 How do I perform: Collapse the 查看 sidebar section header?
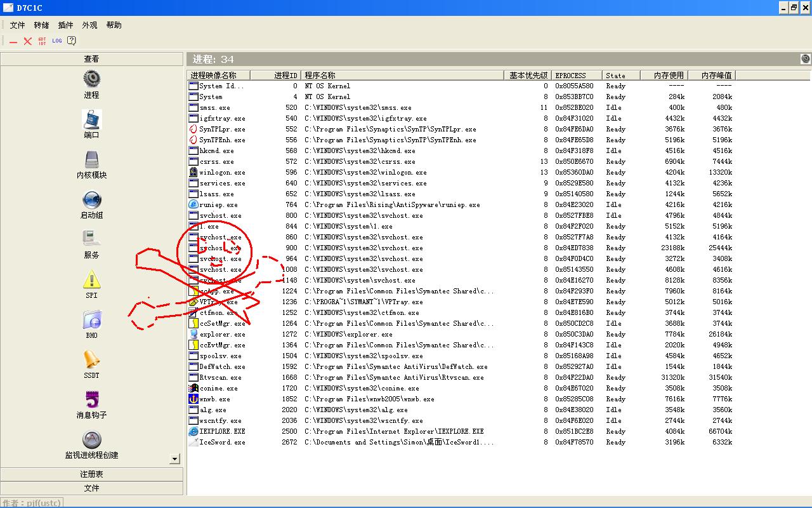click(92, 59)
